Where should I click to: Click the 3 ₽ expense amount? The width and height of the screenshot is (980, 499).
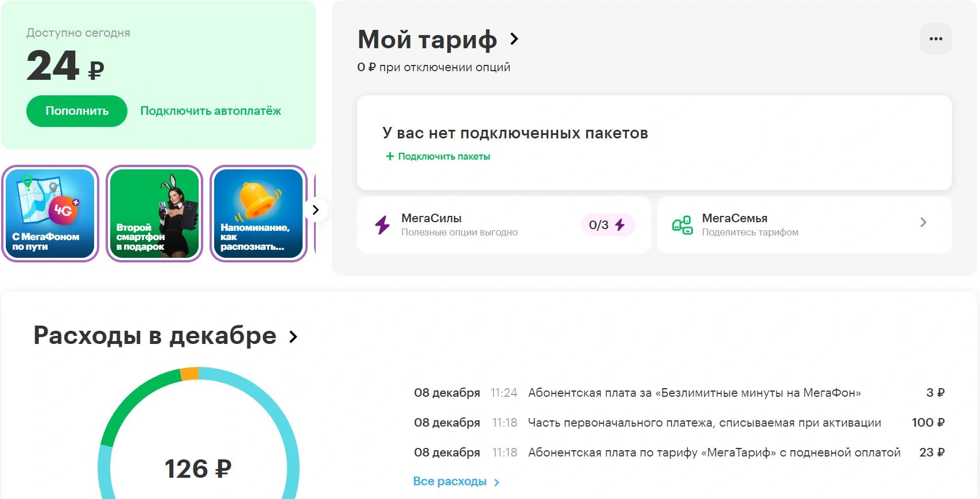(935, 393)
